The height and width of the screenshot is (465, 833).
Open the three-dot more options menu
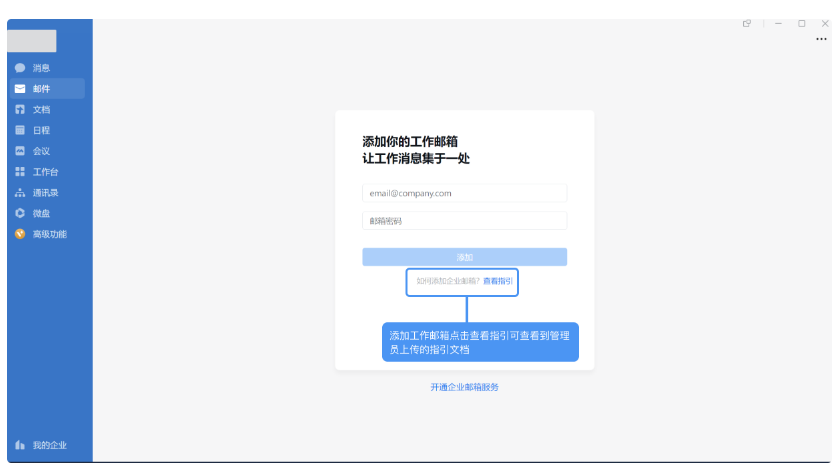821,39
